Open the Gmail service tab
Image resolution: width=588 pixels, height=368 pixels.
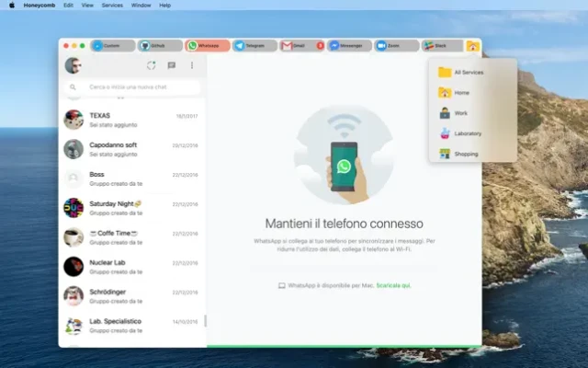click(x=300, y=45)
